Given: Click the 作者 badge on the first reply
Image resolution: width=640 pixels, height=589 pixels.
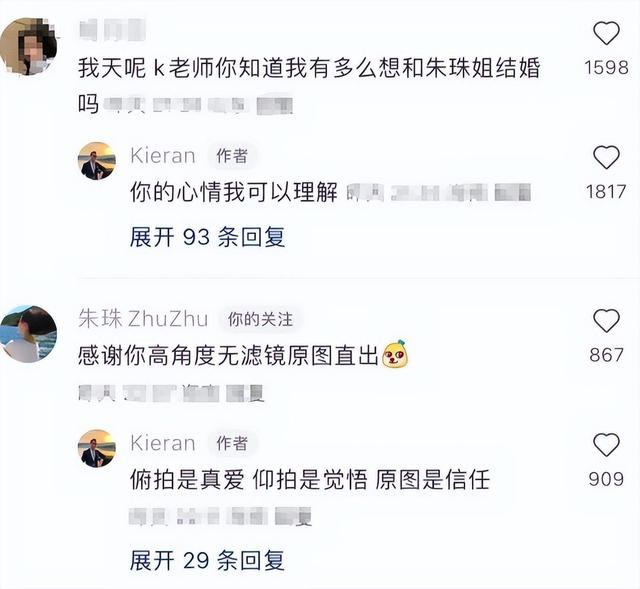Looking at the screenshot, I should 232,156.
